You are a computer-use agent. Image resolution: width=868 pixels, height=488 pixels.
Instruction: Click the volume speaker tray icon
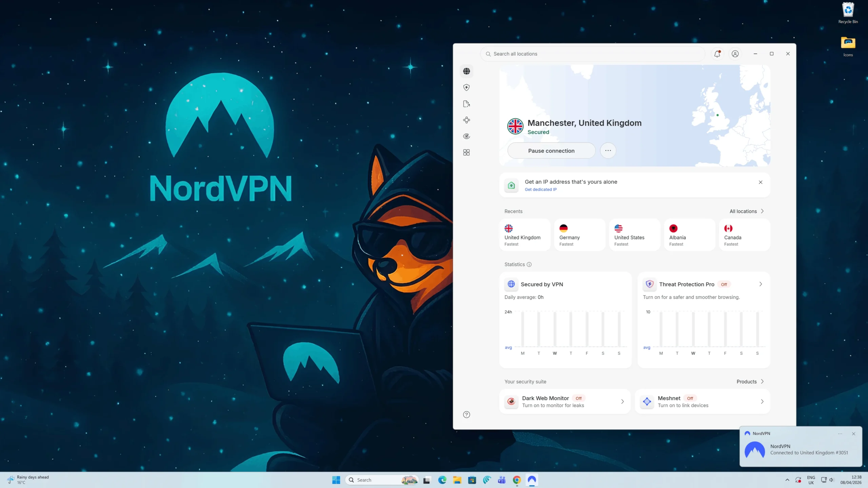[x=831, y=480]
